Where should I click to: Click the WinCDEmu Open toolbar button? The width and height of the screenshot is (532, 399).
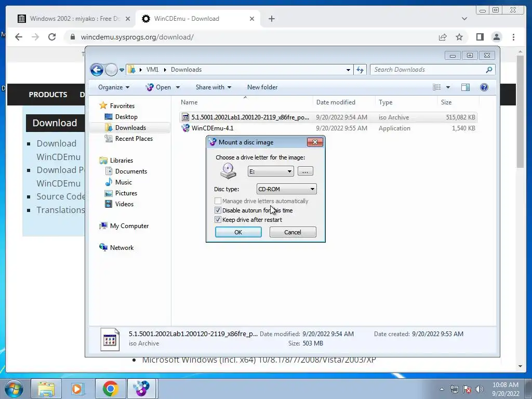[158, 87]
